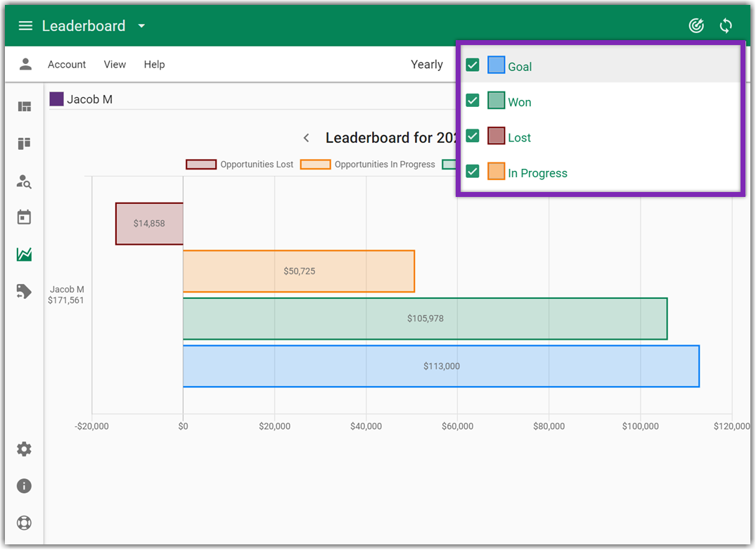Viewport: 756px width, 550px height.
Task: Click the In Progress label in dropdown
Action: pos(537,173)
